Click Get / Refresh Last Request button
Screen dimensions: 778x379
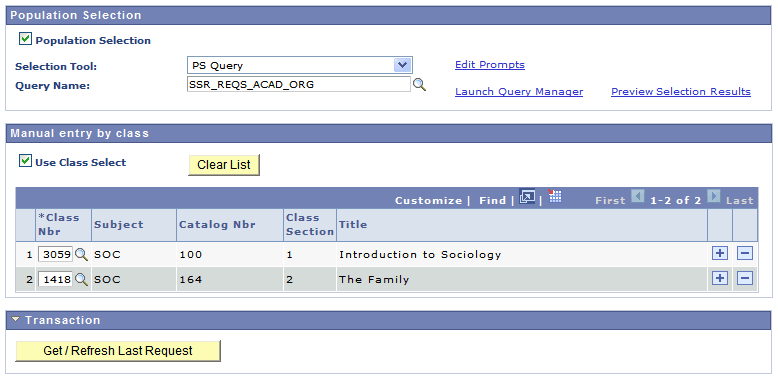(118, 351)
